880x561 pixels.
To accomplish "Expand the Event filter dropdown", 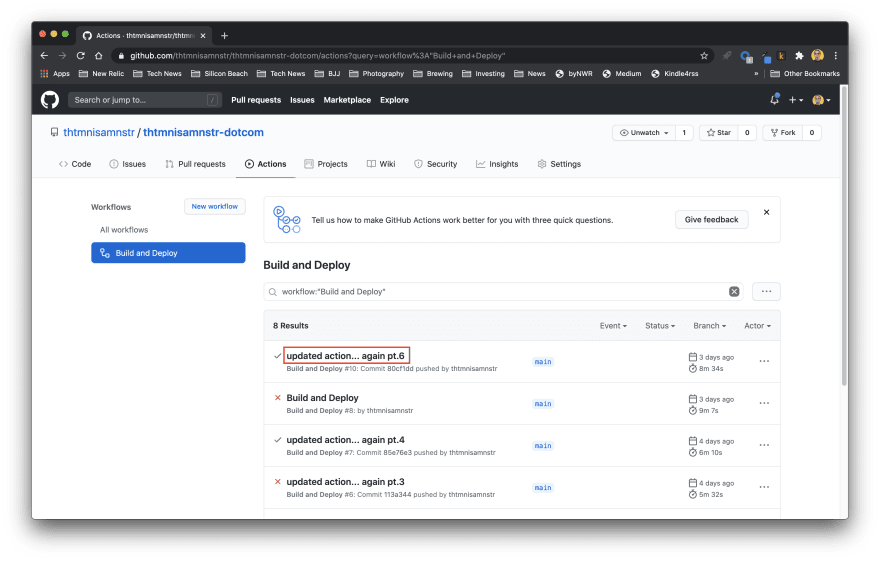I will coord(613,326).
